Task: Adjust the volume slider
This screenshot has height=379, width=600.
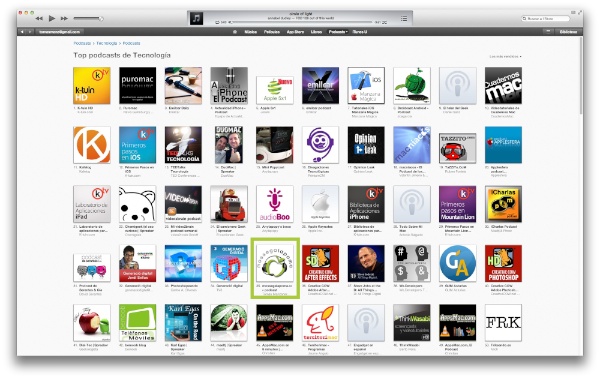Action: 88,18
